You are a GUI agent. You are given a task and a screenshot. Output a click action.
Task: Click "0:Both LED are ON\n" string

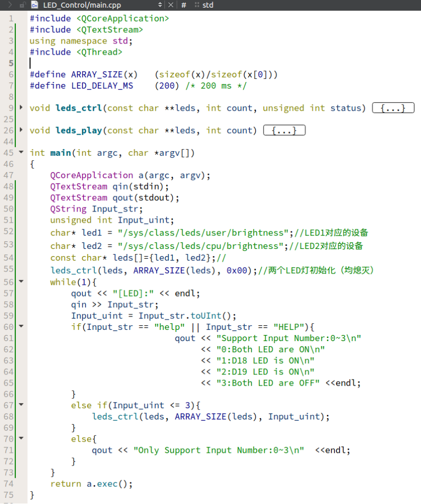click(x=270, y=350)
